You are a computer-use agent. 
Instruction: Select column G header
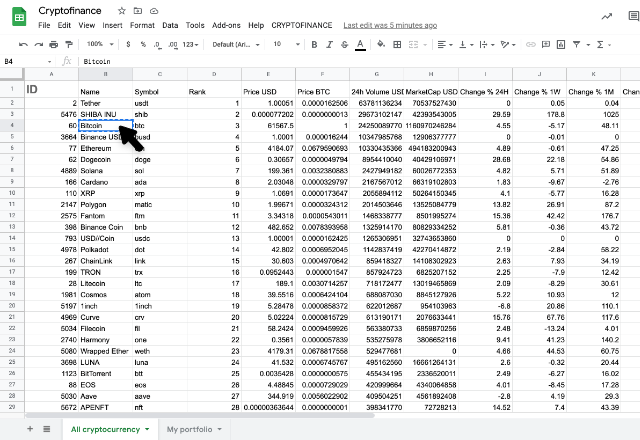pos(376,74)
